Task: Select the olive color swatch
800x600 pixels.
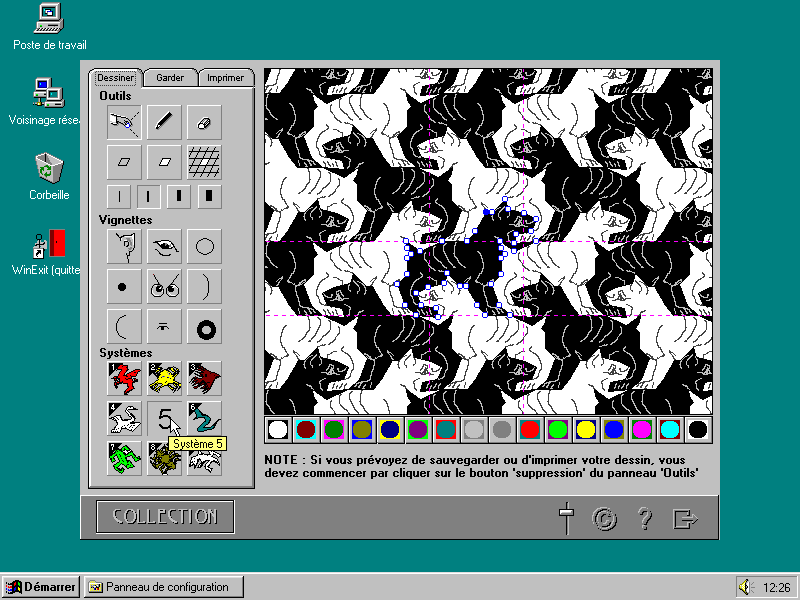Action: point(362,430)
